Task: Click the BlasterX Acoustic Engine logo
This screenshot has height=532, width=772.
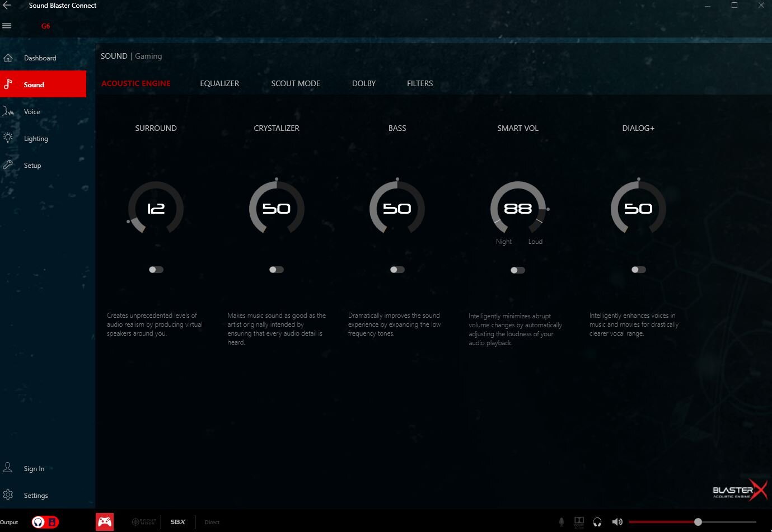Action: pyautogui.click(x=740, y=491)
